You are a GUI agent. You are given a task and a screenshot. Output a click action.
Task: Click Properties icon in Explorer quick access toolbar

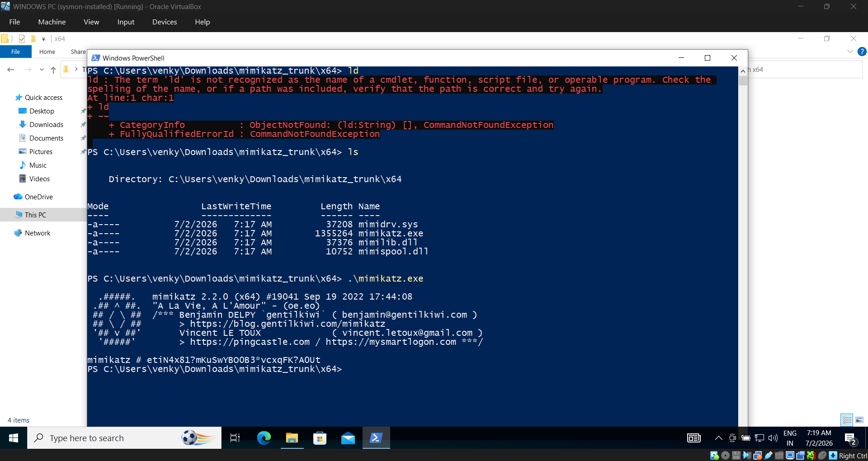(22, 39)
